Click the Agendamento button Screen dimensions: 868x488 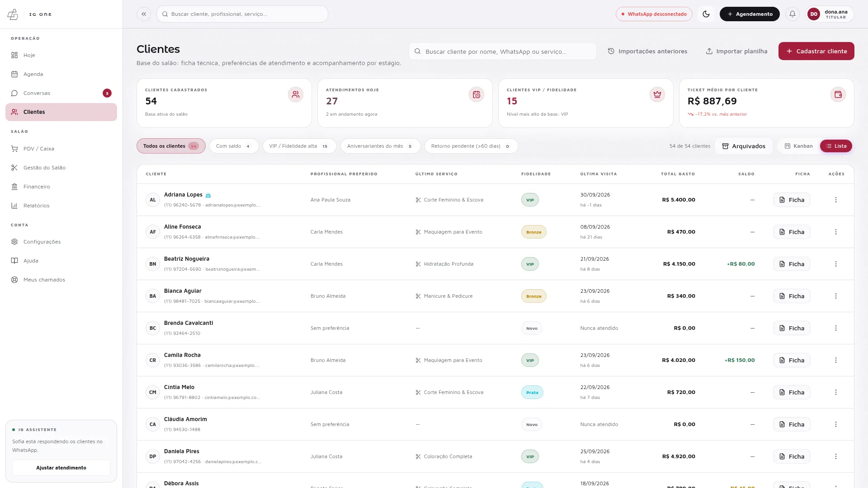point(750,14)
